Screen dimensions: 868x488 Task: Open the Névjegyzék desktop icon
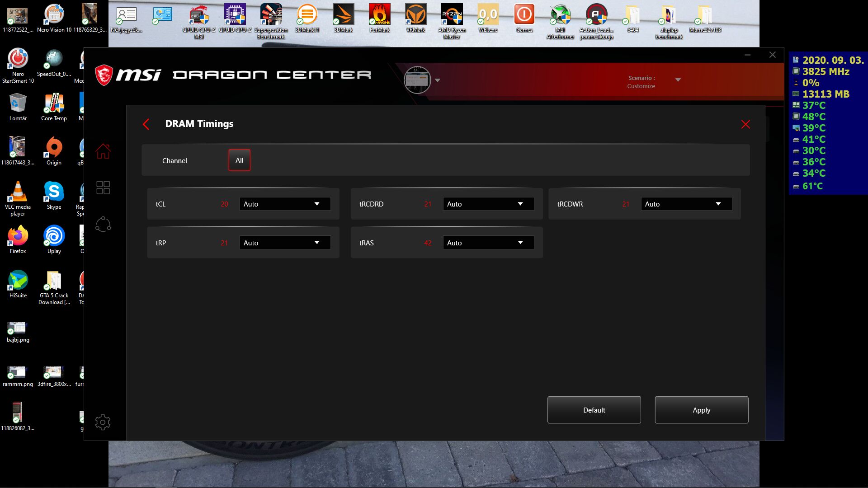[x=127, y=19]
